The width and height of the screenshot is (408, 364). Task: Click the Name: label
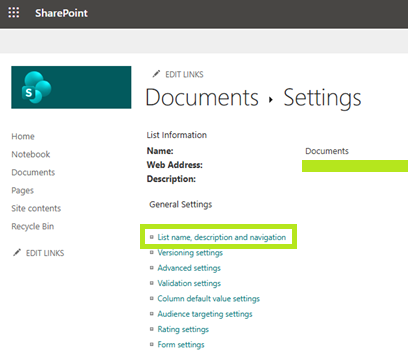[160, 151]
